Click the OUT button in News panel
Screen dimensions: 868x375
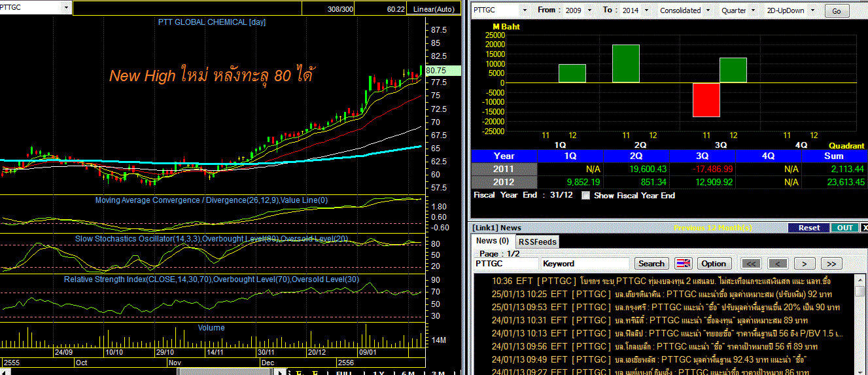(x=844, y=228)
